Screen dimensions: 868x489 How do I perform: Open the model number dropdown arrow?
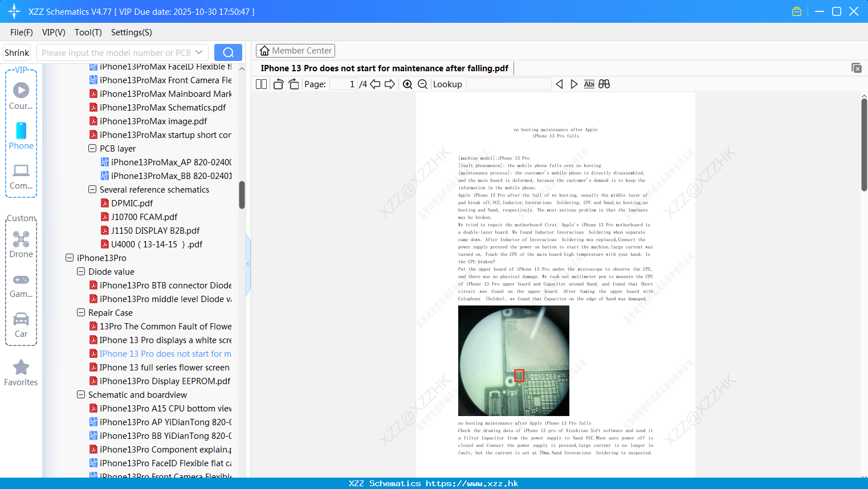(199, 52)
